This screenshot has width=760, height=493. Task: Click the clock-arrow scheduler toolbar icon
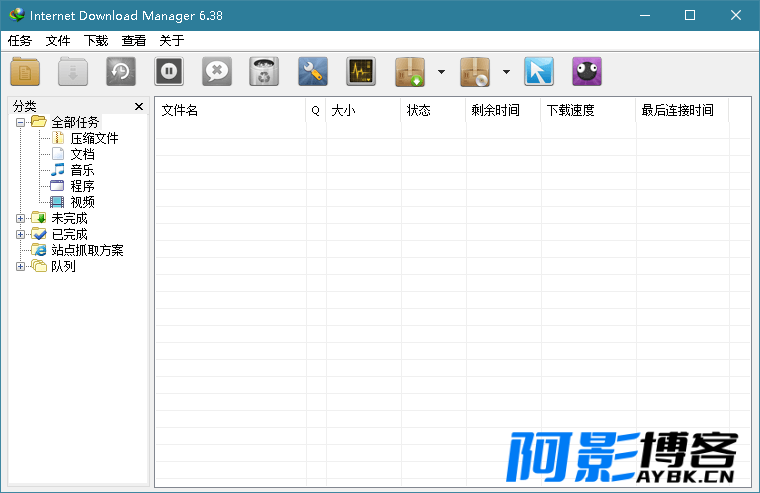pyautogui.click(x=121, y=72)
